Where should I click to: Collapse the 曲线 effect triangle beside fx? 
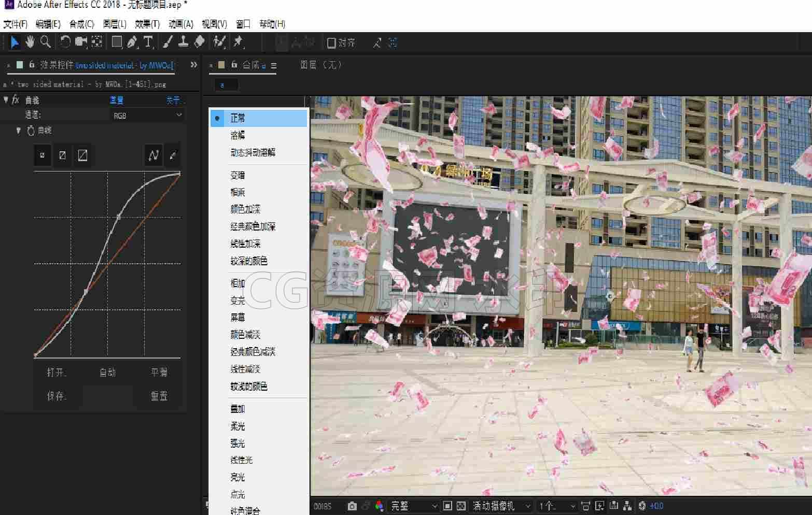click(6, 99)
